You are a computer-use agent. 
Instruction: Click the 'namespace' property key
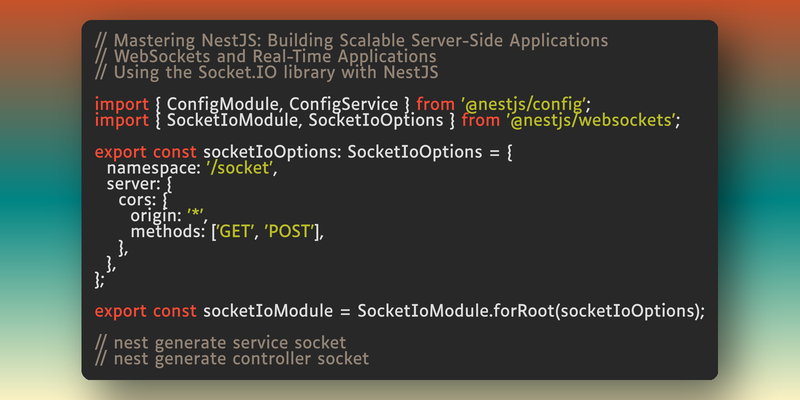148,169
